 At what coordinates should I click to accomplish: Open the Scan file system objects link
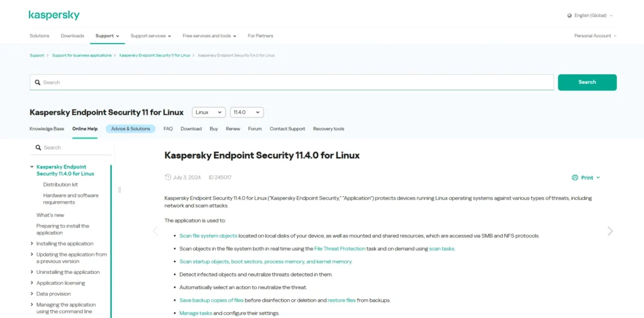pos(208,236)
